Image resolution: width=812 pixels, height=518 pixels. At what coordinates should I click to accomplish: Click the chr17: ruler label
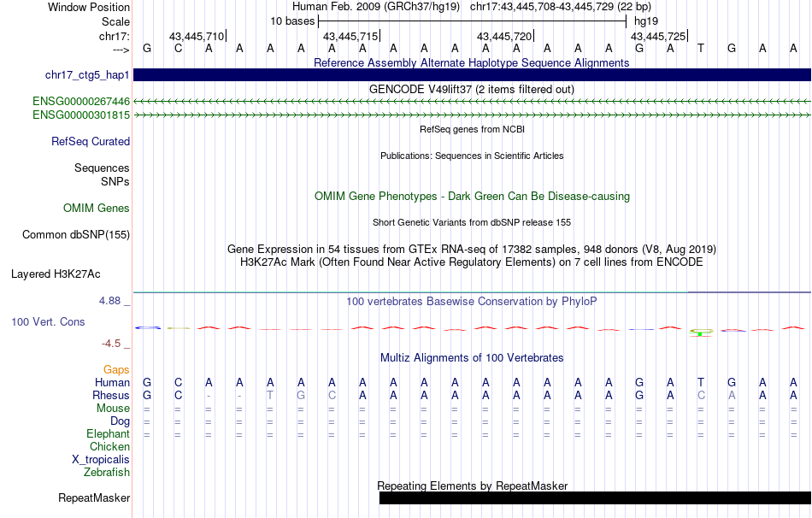pyautogui.click(x=115, y=36)
